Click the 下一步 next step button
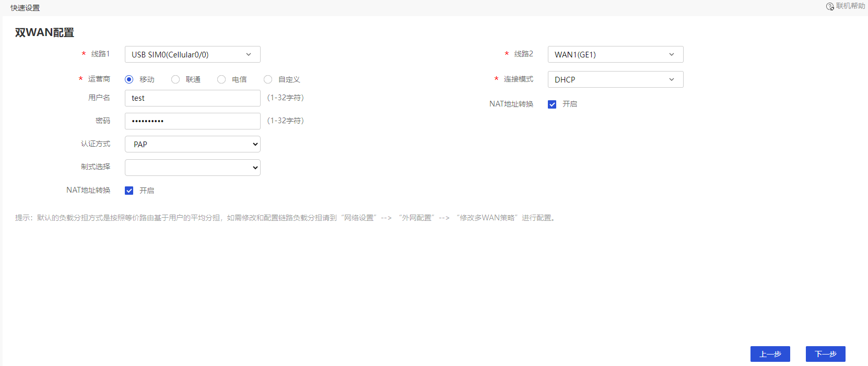The width and height of the screenshot is (868, 366). pos(826,354)
